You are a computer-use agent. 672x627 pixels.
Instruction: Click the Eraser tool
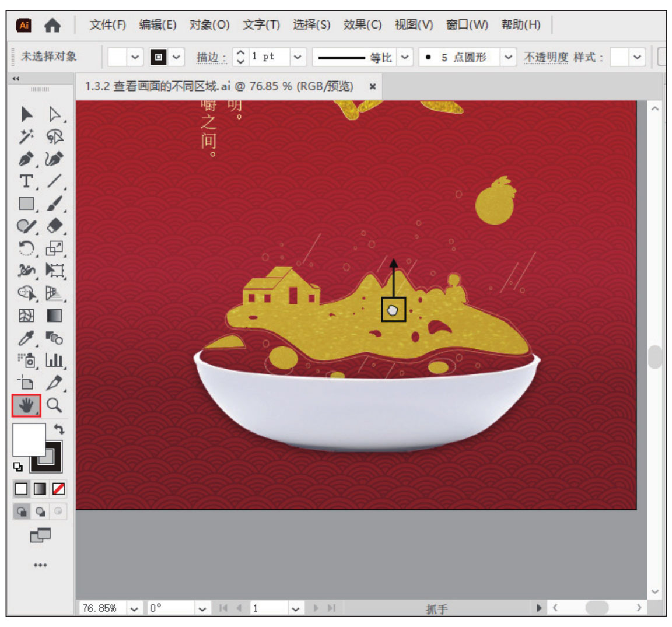54,226
